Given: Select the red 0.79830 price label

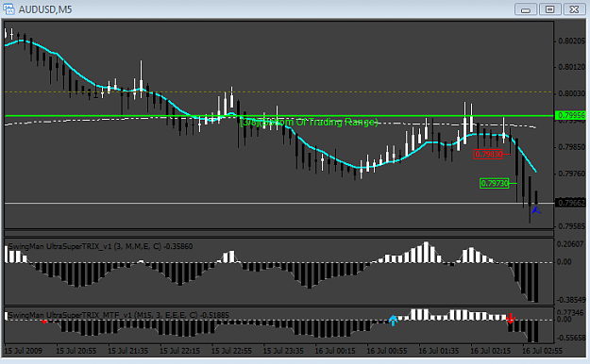Looking at the screenshot, I should tap(488, 154).
